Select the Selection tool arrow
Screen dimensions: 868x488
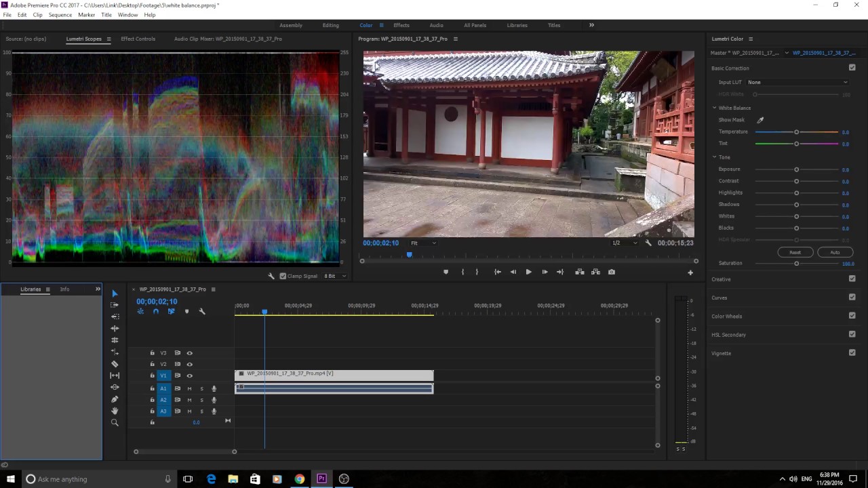click(115, 293)
